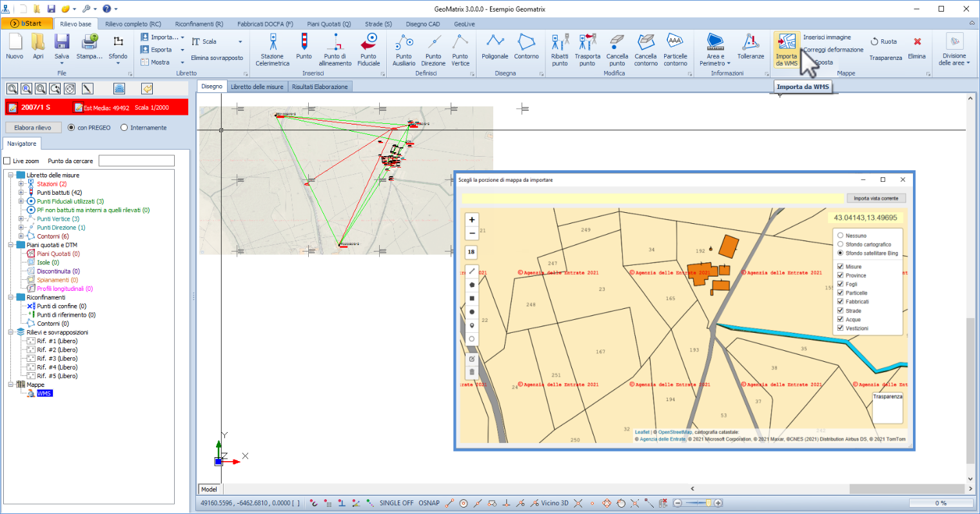This screenshot has height=514, width=980.
Task: Uncheck the Particelle layer checkbox
Action: (x=840, y=293)
